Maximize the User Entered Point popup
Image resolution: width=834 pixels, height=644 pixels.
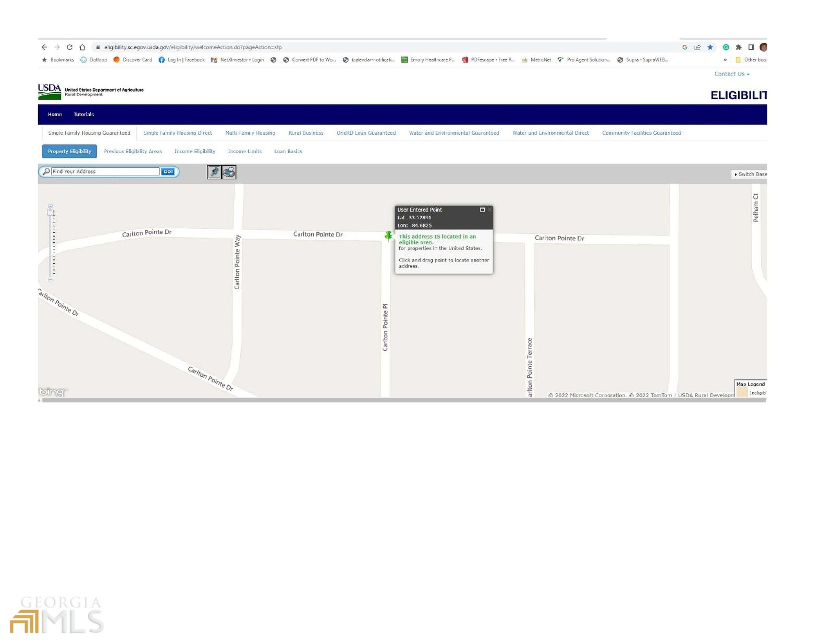click(x=482, y=210)
